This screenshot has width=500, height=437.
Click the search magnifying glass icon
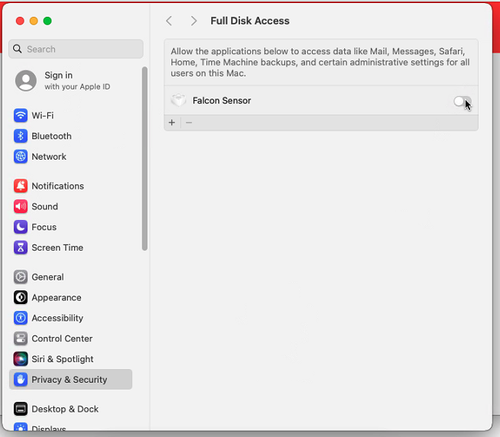17,49
